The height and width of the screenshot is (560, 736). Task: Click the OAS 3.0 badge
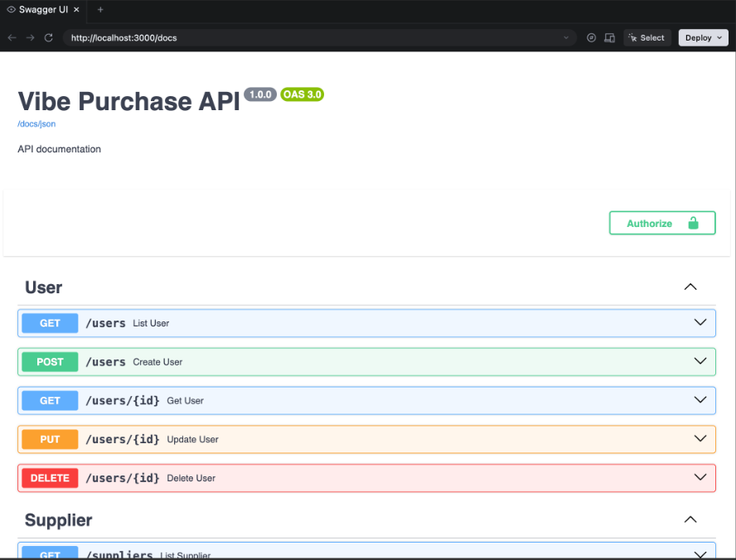point(303,94)
